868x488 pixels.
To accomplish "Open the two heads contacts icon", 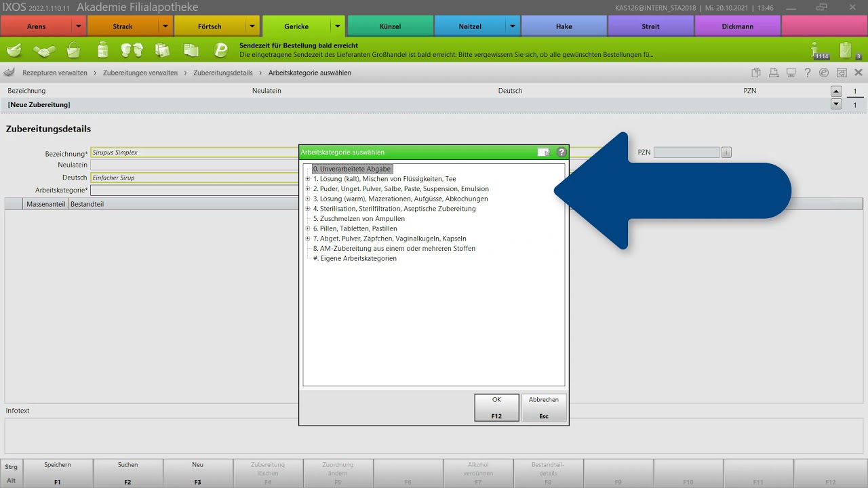I will [x=132, y=50].
